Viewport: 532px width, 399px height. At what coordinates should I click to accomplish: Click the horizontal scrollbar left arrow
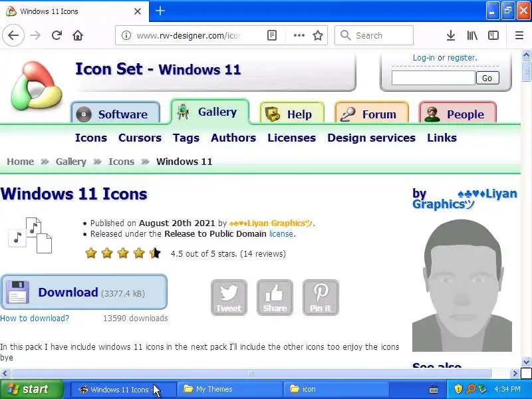tap(5, 374)
